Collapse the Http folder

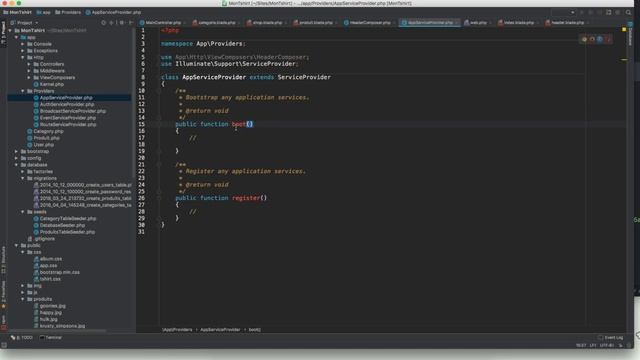point(23,58)
